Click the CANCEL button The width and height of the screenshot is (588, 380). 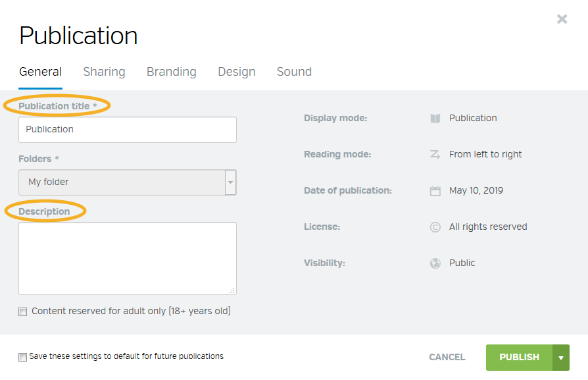447,357
